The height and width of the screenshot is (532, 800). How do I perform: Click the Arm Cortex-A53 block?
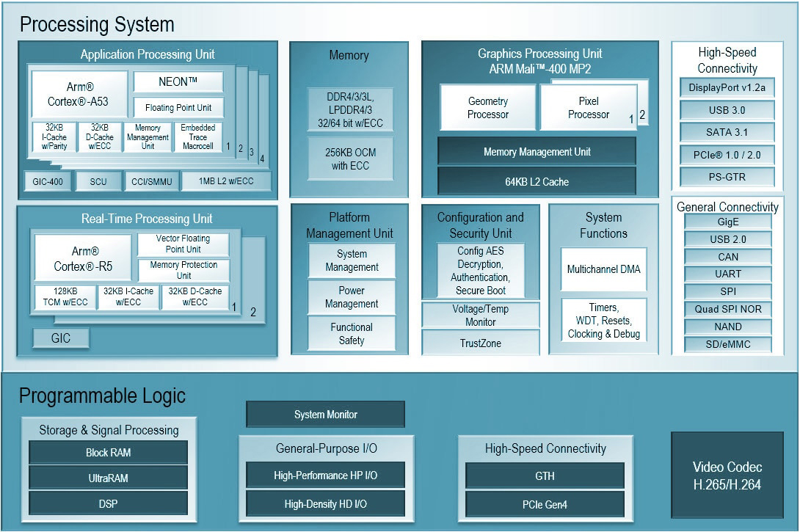click(x=80, y=94)
